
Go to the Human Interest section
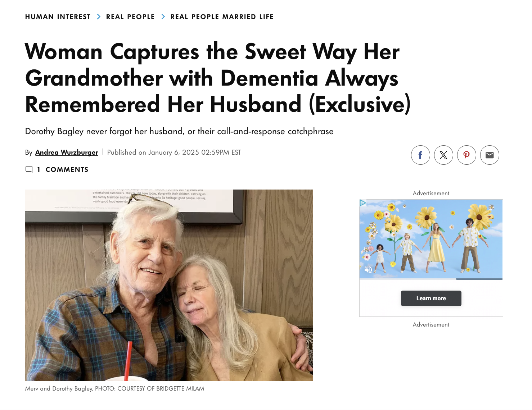click(58, 17)
